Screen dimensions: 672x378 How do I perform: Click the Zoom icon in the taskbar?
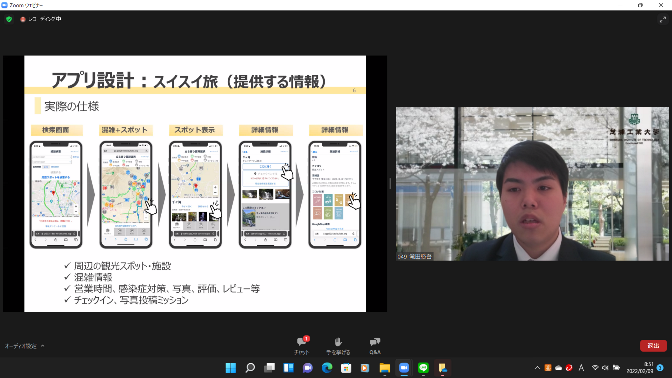[404, 368]
